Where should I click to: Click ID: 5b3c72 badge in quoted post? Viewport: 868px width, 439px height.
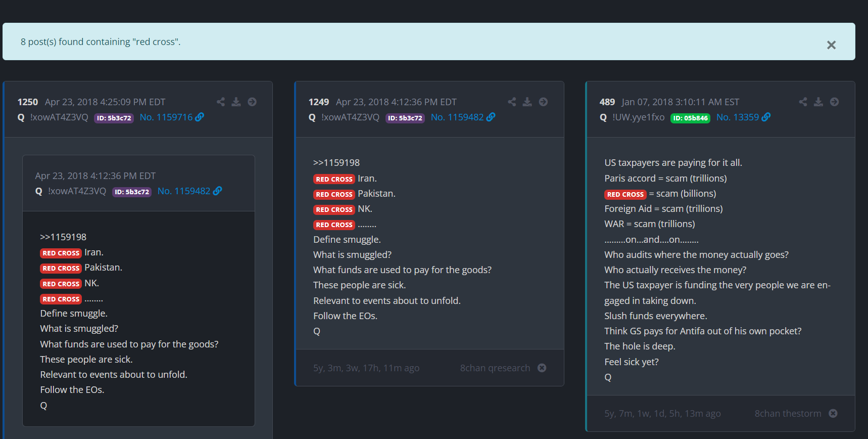tap(131, 192)
